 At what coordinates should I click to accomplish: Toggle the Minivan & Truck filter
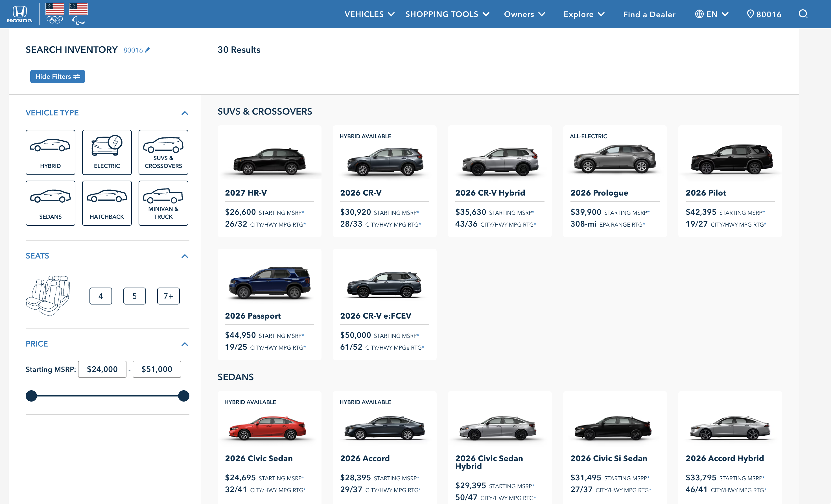tap(163, 203)
